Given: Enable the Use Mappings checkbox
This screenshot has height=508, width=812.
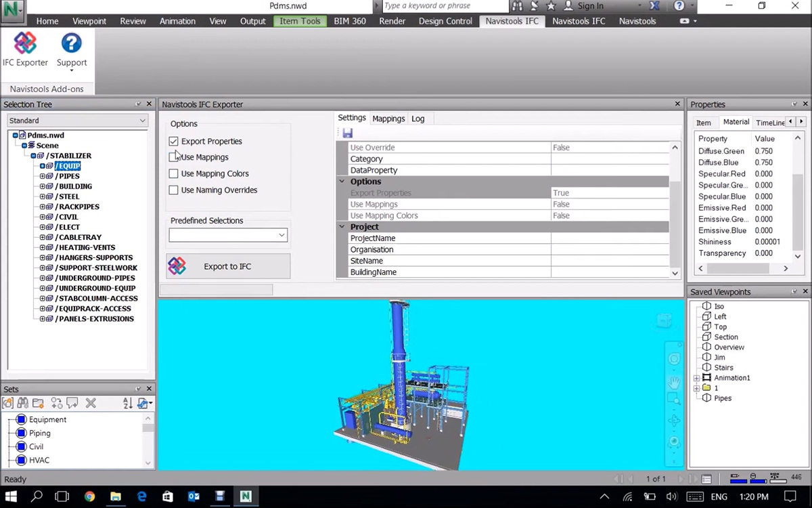Looking at the screenshot, I should coord(174,157).
